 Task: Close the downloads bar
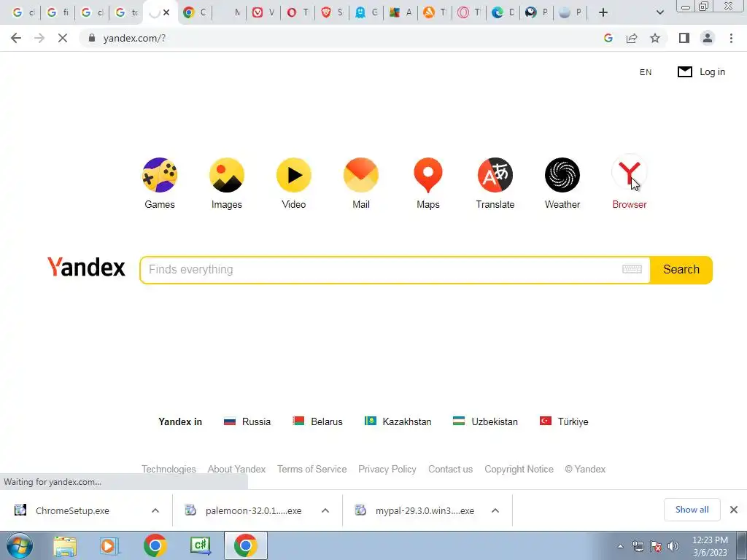(734, 510)
